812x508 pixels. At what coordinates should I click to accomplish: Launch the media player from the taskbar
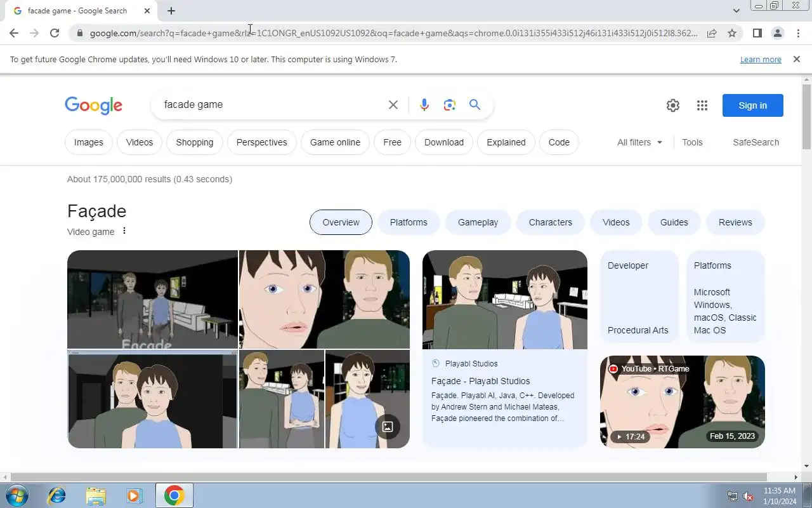[134, 495]
